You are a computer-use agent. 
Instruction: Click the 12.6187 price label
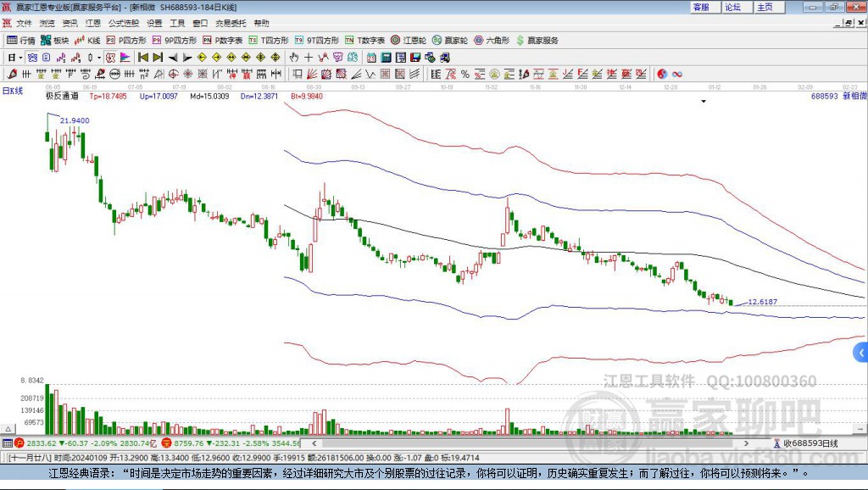(763, 302)
